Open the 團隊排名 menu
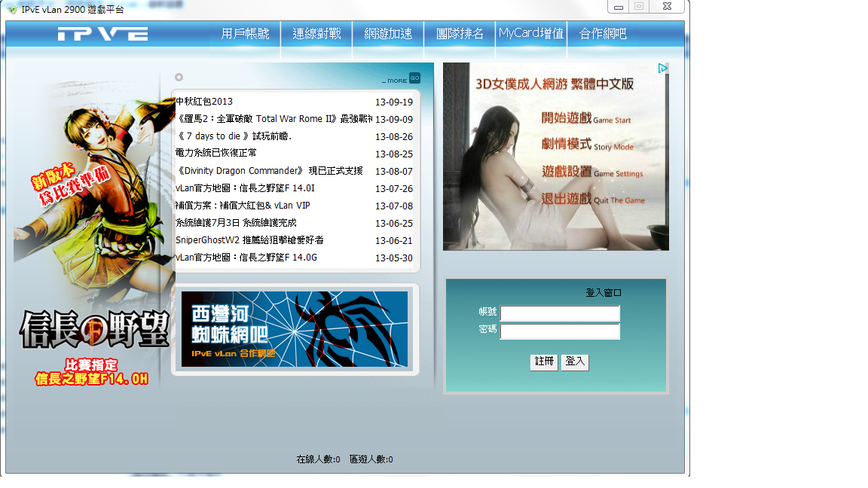868x488 pixels. coord(460,34)
